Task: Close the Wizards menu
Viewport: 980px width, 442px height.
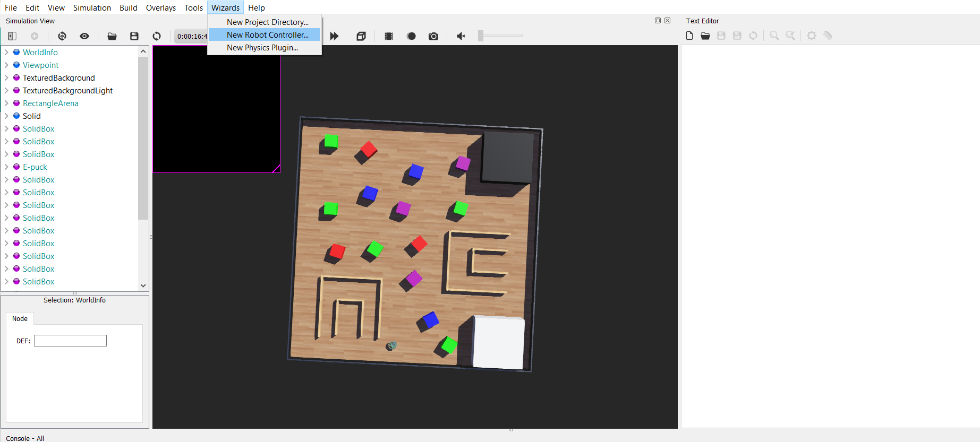Action: point(226,7)
